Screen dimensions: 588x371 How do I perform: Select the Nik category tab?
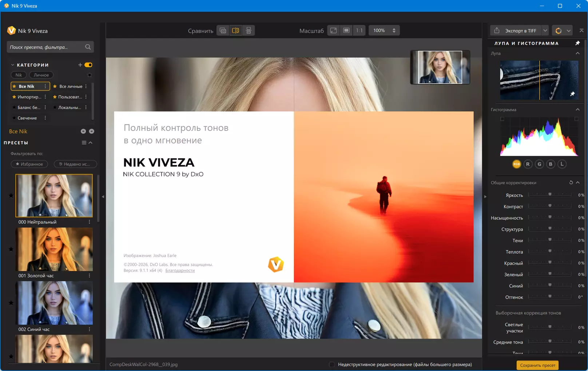19,75
